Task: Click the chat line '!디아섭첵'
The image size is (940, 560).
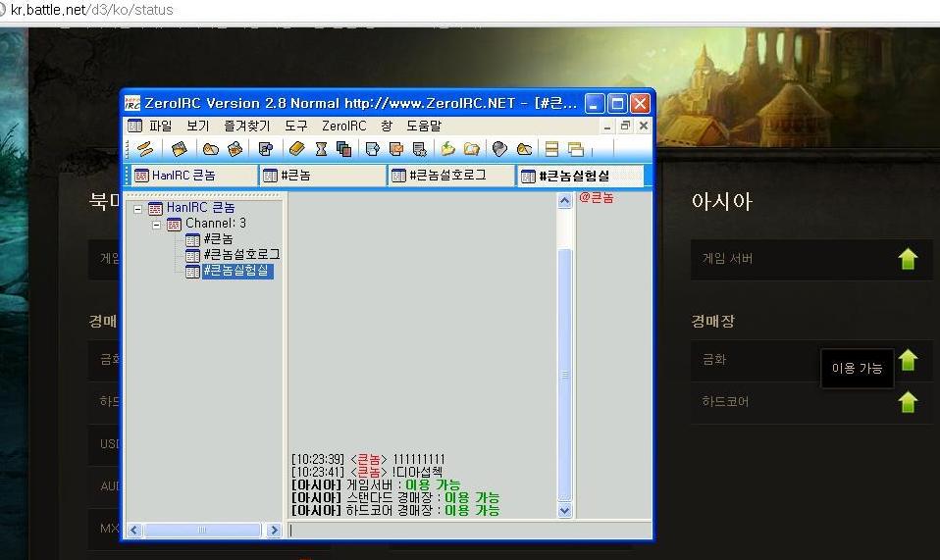Action: [x=367, y=472]
